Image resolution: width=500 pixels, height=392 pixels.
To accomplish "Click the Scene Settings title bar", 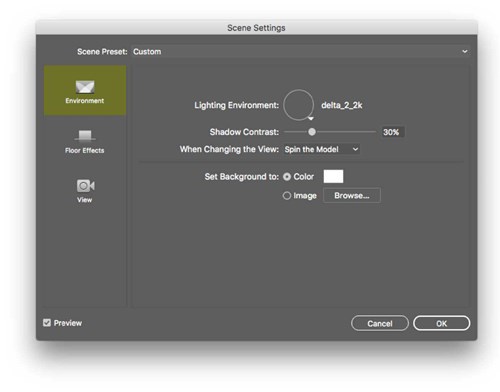I will click(256, 28).
